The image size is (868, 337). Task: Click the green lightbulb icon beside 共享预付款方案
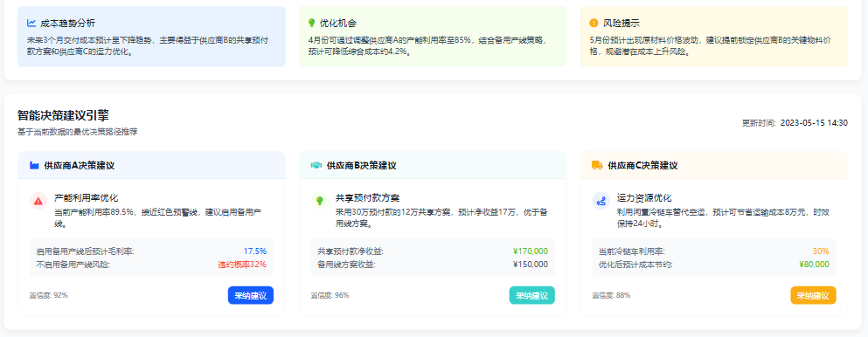point(319,201)
